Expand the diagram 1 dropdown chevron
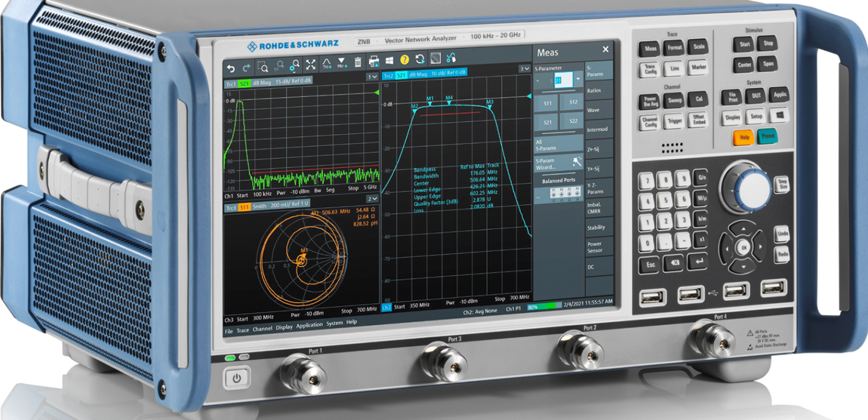Screen dimensions: 868x420 click(373, 77)
